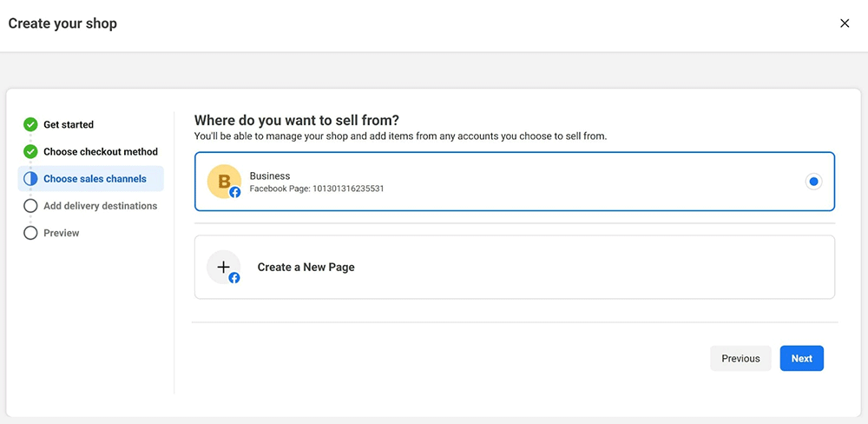Screen dimensions: 868x424
Task: Click the plus icon for new page
Action: click(222, 267)
